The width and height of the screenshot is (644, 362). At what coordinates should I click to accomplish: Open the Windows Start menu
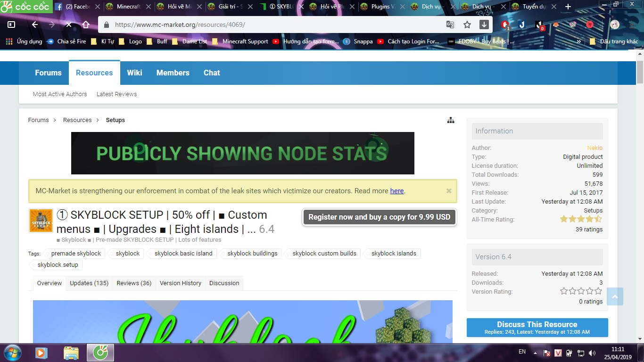(x=12, y=352)
